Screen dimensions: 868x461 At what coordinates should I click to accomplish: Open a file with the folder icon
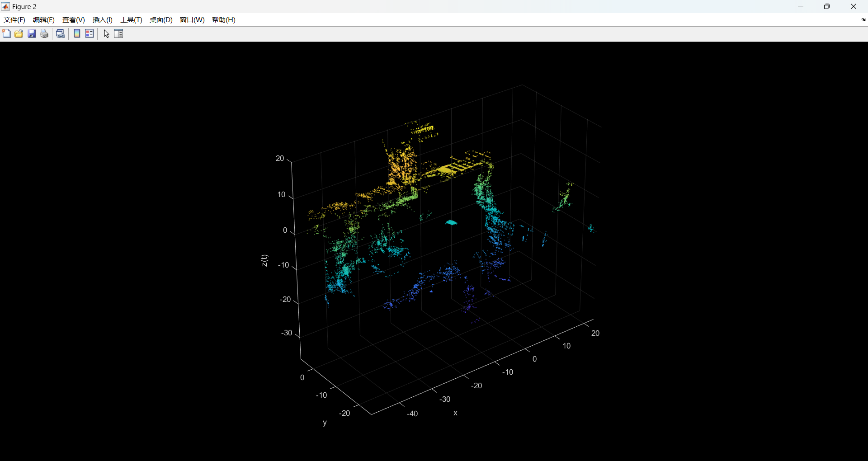tap(19, 33)
